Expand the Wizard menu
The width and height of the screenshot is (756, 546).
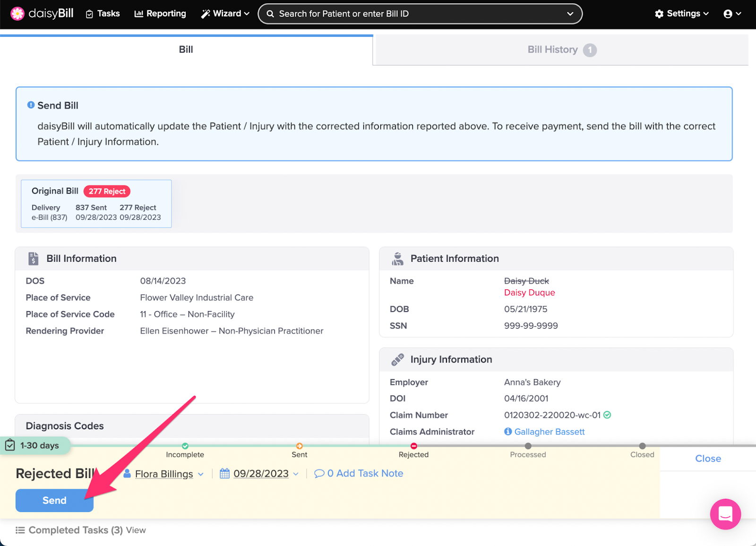click(225, 14)
